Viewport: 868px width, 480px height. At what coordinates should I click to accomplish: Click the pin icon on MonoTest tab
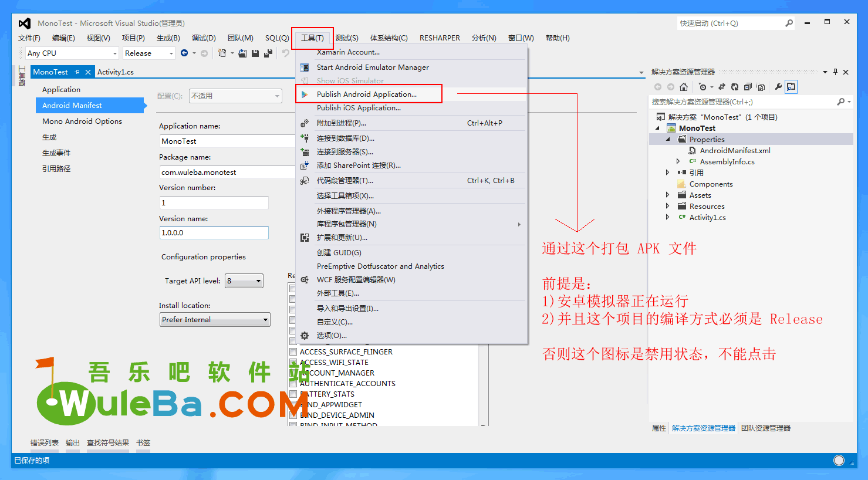tap(77, 72)
